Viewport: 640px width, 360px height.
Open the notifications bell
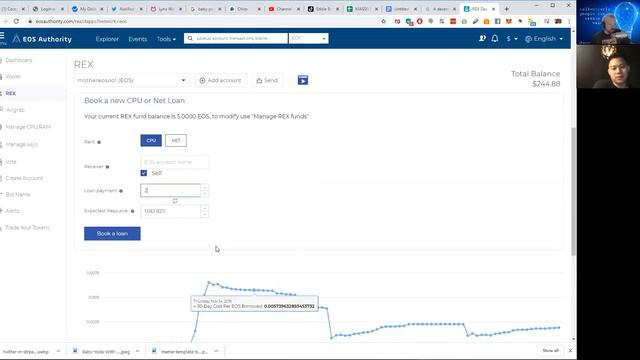tap(495, 38)
